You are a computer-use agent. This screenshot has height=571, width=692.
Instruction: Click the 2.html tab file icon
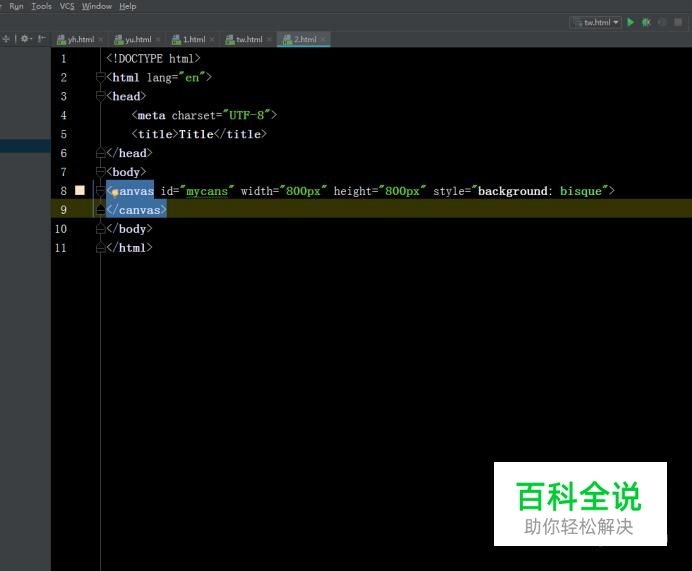click(x=287, y=40)
